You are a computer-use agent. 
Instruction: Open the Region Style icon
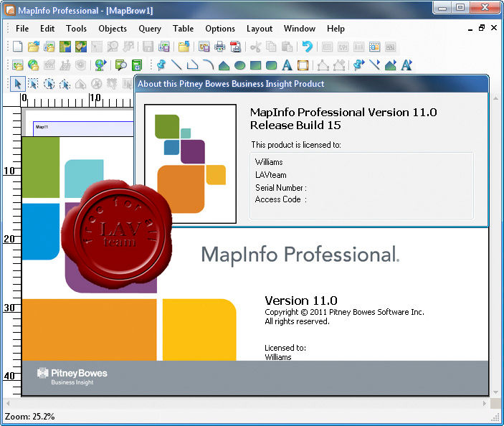pos(390,65)
